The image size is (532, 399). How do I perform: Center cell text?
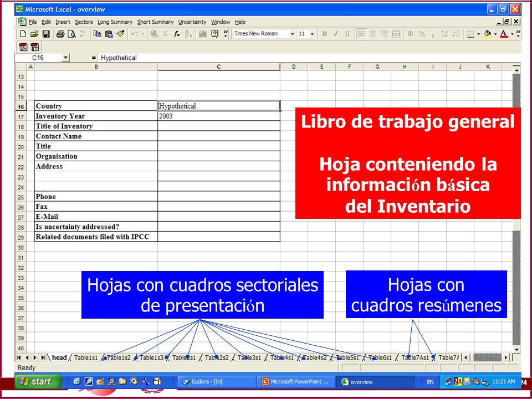(373, 34)
